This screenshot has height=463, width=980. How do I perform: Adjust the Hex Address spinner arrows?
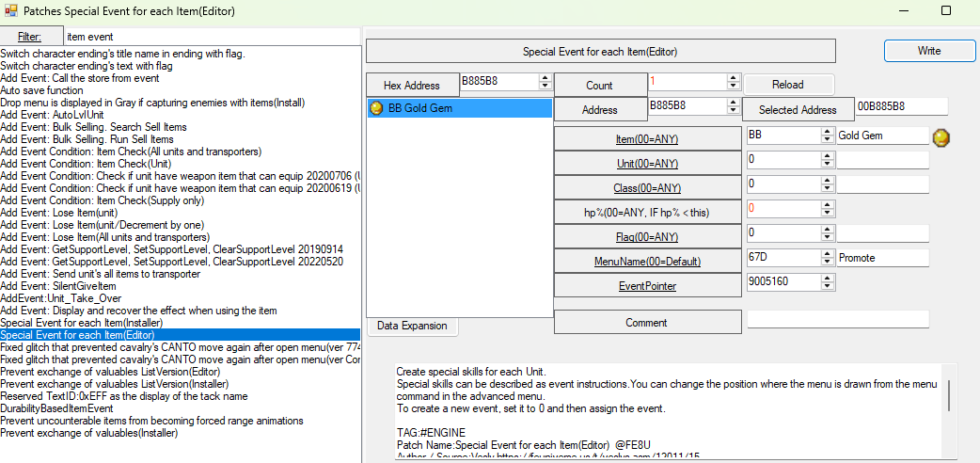(x=544, y=82)
